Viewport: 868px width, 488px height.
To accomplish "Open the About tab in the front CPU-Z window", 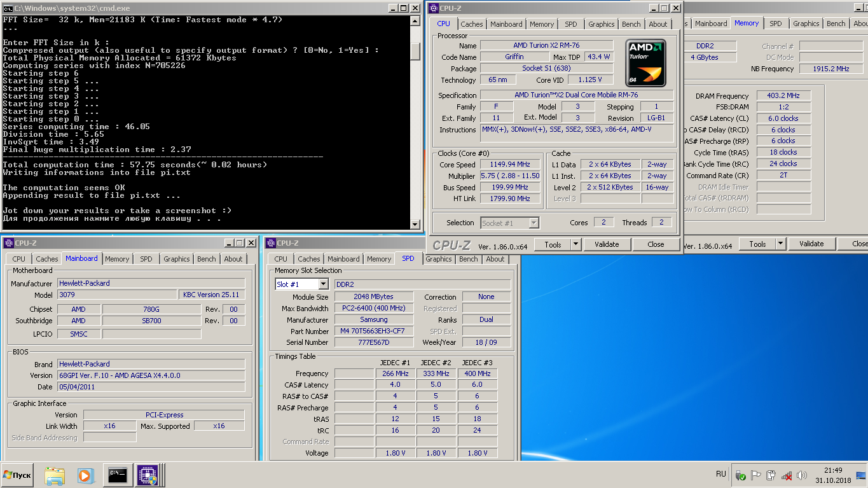I will [658, 24].
